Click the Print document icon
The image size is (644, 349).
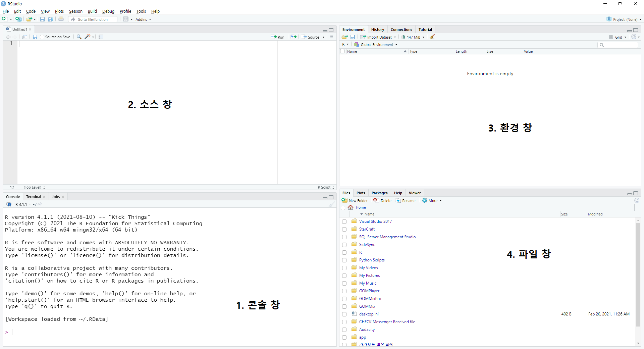pos(61,19)
